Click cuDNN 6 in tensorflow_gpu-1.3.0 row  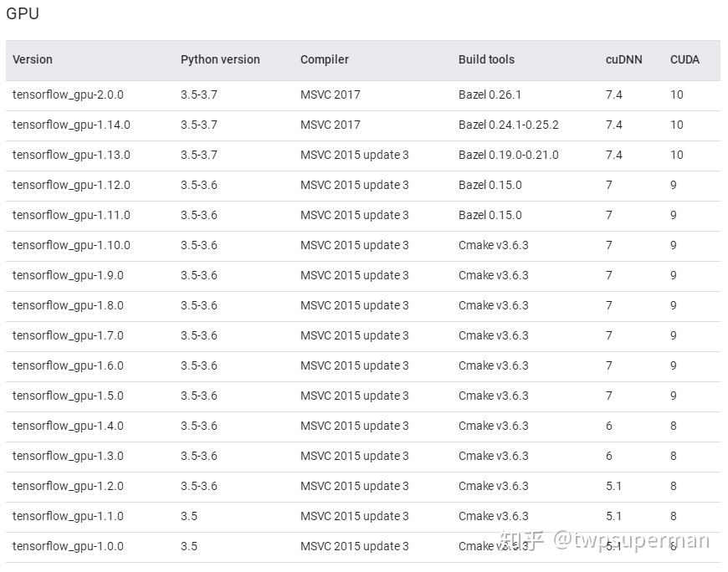608,457
